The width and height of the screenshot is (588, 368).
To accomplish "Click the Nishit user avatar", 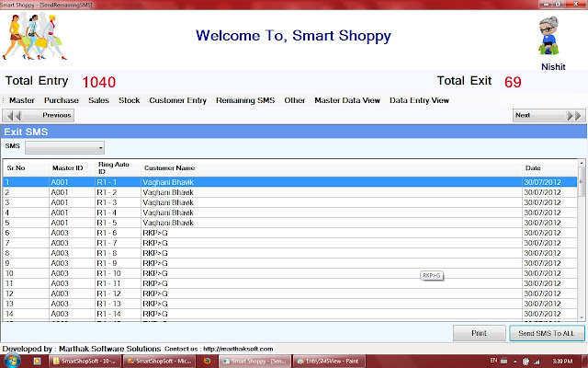I will tap(548, 36).
